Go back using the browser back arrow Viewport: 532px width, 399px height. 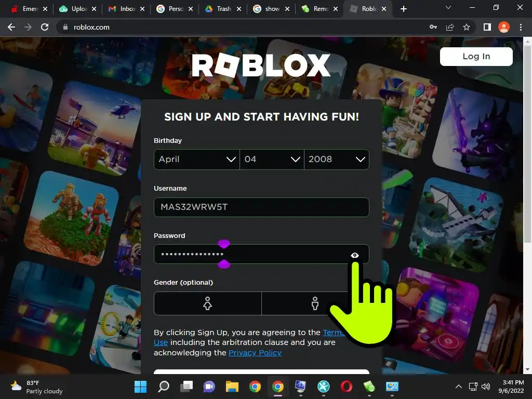(x=11, y=27)
